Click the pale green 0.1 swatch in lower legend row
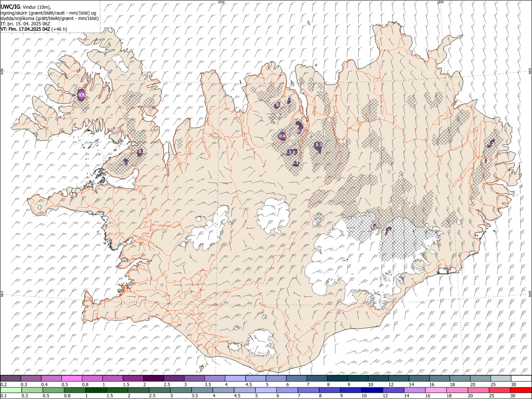 click(11, 390)
